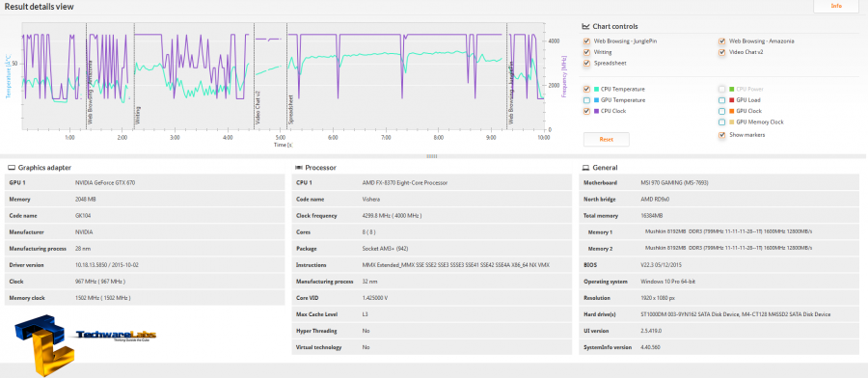Click the hard drives ST1000DM value
This screenshot has height=378, width=868.
click(x=735, y=314)
